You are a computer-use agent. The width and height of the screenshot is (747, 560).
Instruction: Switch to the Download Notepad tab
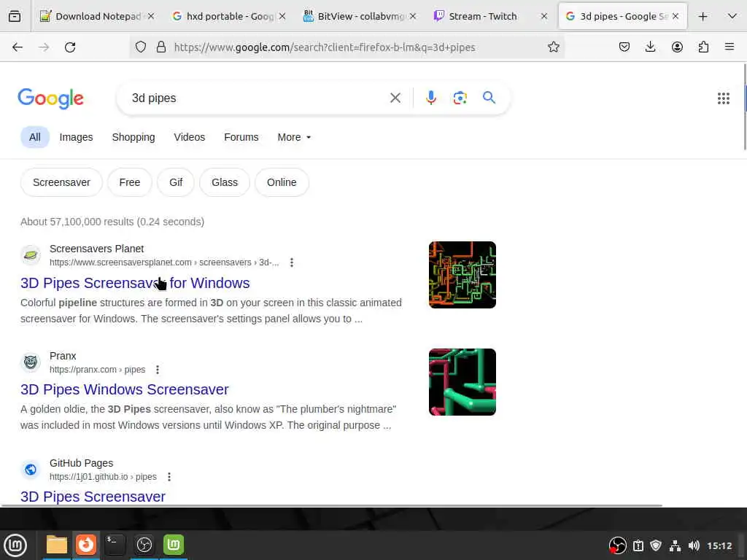97,17
